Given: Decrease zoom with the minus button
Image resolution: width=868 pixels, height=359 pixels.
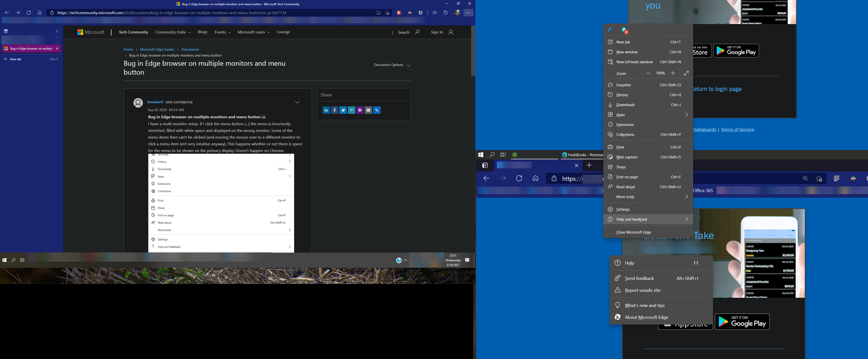Looking at the screenshot, I should 648,73.
